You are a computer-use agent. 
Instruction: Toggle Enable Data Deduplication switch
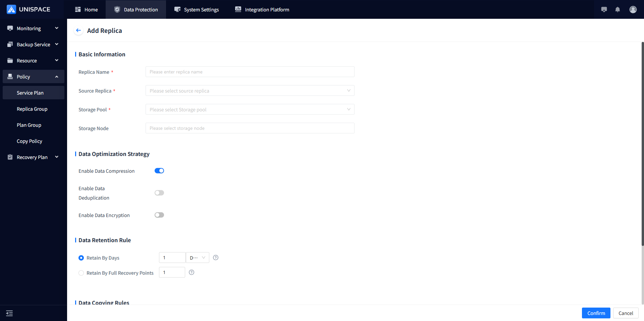click(159, 193)
